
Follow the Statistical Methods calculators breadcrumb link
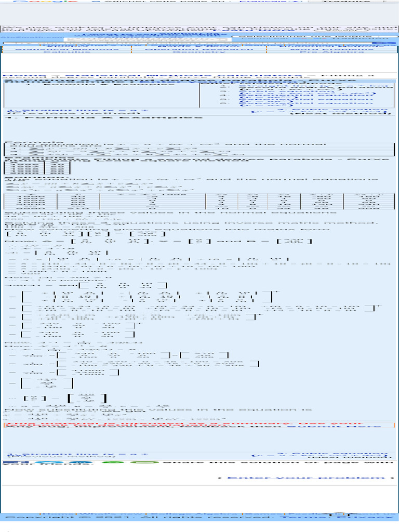[183, 75]
